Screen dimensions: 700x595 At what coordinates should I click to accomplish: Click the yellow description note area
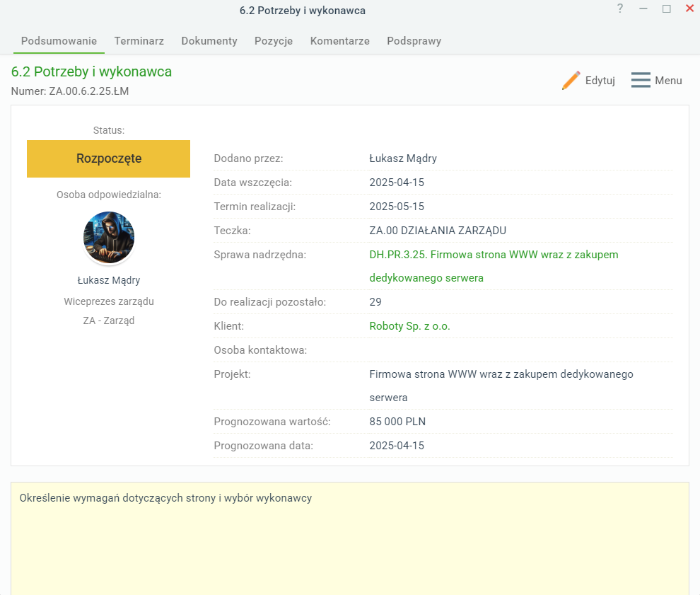point(350,538)
